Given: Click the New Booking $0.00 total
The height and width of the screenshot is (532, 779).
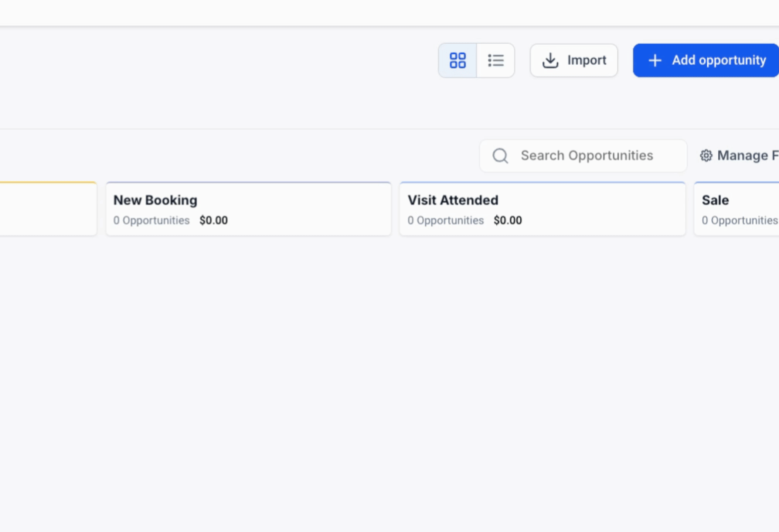Looking at the screenshot, I should [x=213, y=220].
